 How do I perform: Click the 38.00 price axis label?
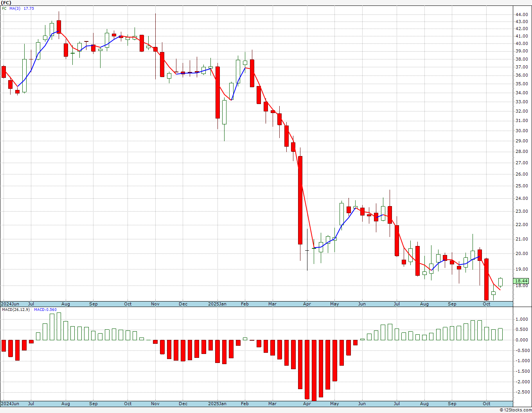coord(522,59)
